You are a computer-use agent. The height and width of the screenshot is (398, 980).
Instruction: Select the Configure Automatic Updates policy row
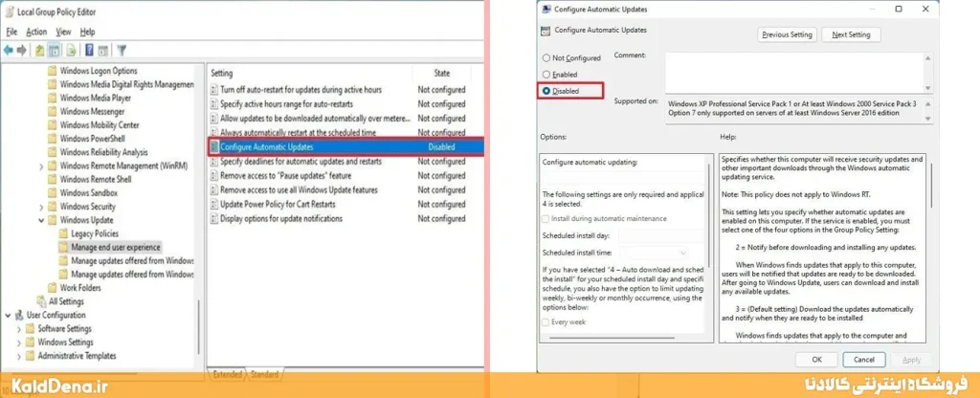[x=345, y=146]
